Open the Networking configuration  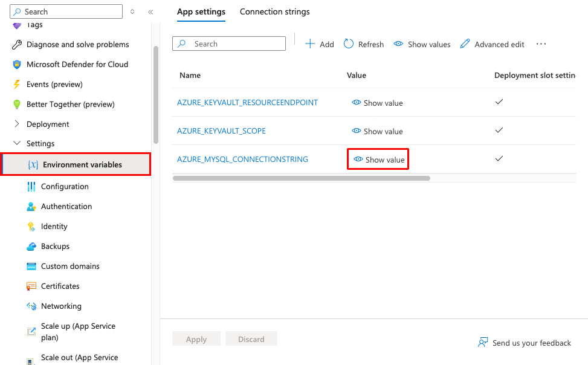coord(62,306)
